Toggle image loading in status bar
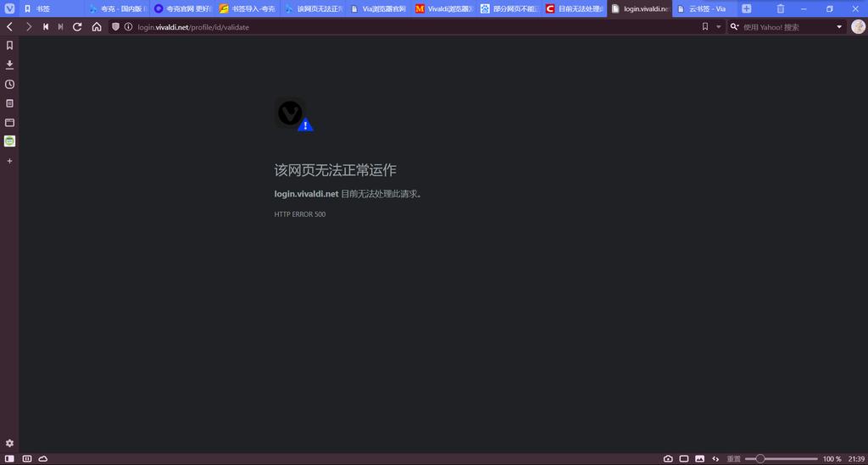 coord(699,458)
